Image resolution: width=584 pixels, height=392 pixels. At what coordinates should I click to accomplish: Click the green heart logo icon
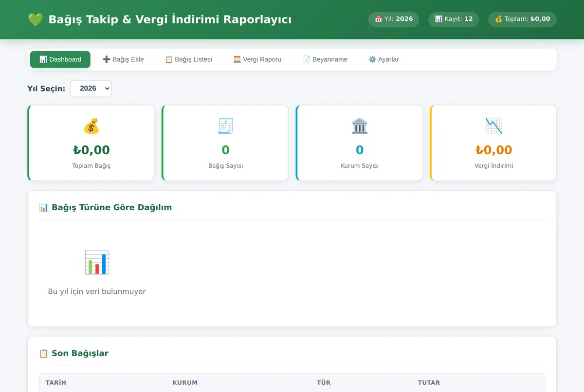[x=35, y=19]
